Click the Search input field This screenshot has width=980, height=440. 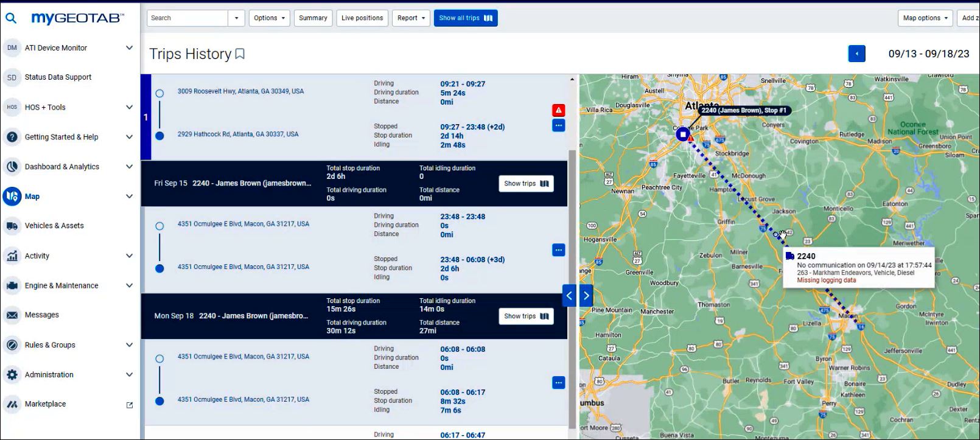[187, 18]
